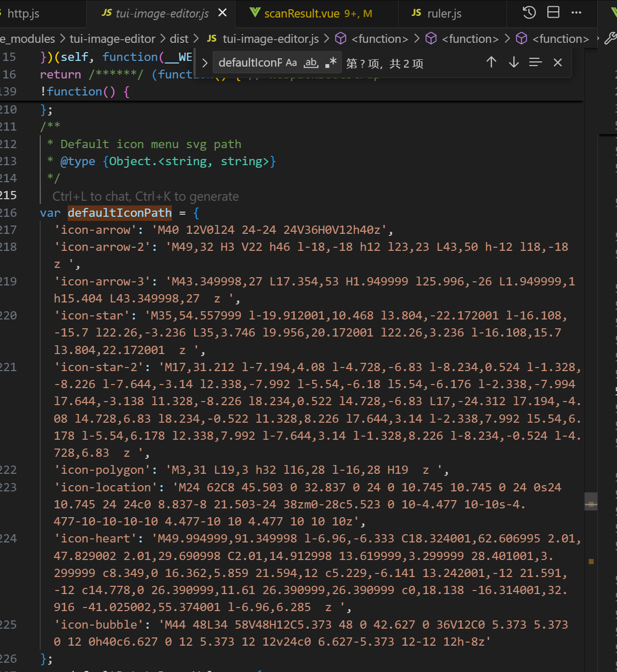Click breadcrumb dist folder
This screenshot has height=672, width=617.
179,39
